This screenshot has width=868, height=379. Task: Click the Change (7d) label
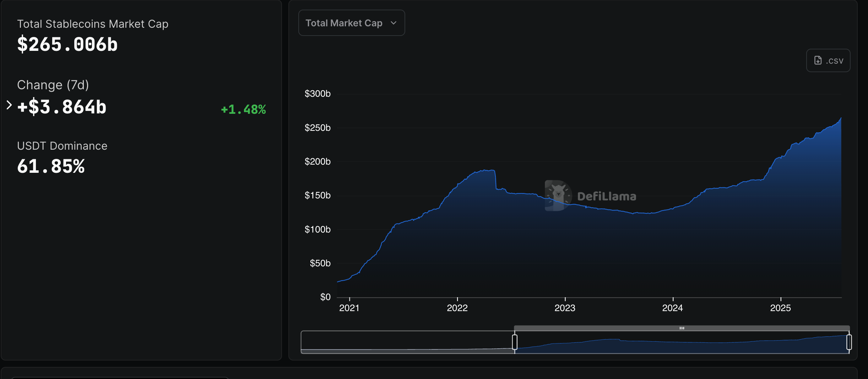[53, 85]
